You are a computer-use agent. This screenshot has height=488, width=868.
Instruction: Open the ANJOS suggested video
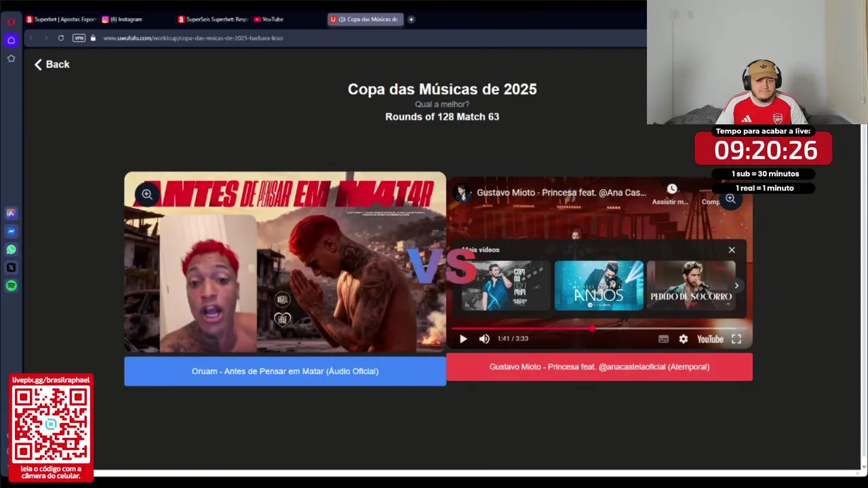(x=599, y=285)
